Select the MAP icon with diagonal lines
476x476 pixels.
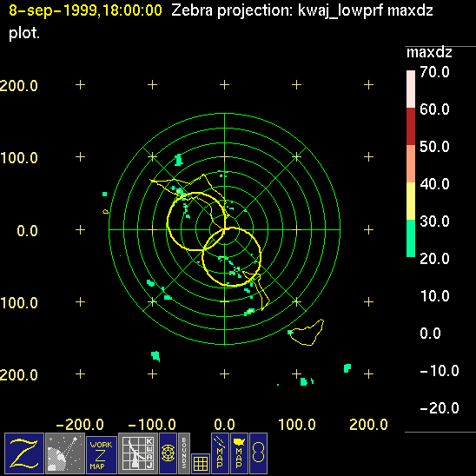pos(220,453)
